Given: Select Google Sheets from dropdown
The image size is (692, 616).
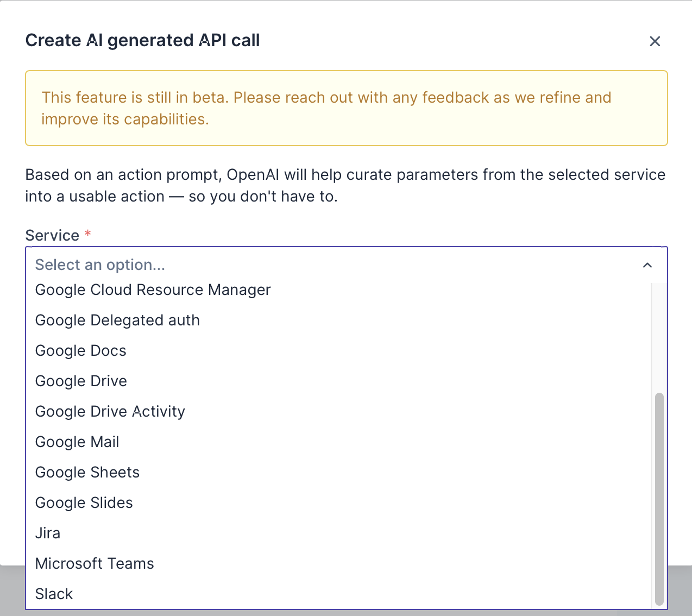Looking at the screenshot, I should point(87,473).
